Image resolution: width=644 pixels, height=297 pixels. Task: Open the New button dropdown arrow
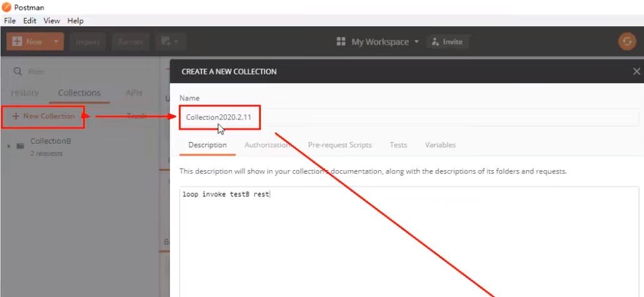coord(56,42)
